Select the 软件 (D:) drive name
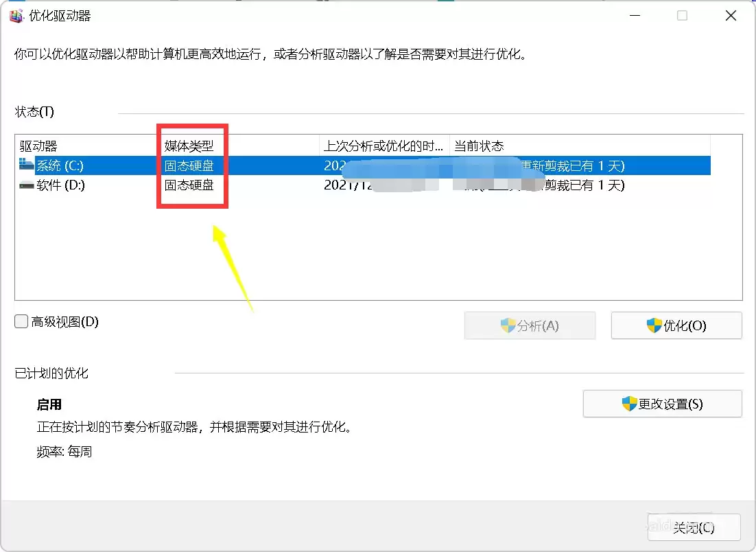 [x=60, y=185]
